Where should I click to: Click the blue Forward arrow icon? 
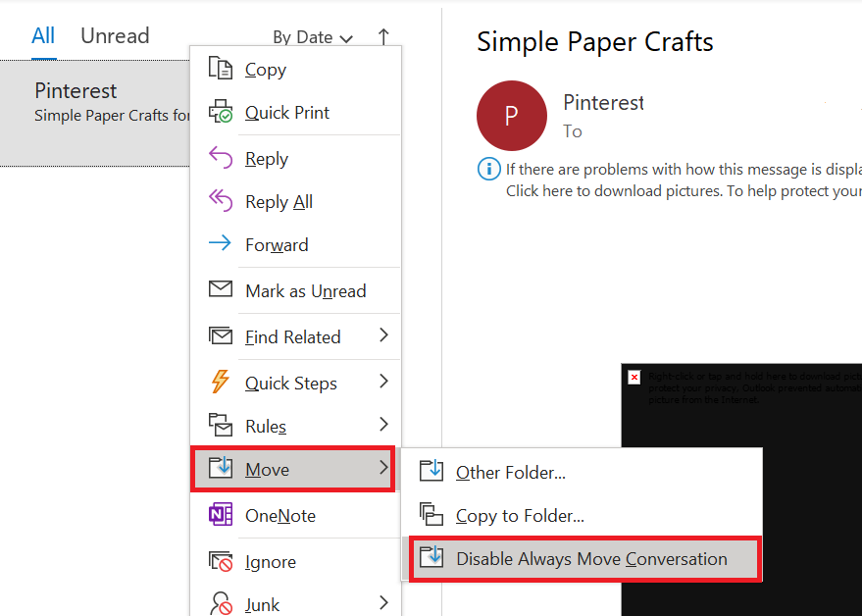220,242
